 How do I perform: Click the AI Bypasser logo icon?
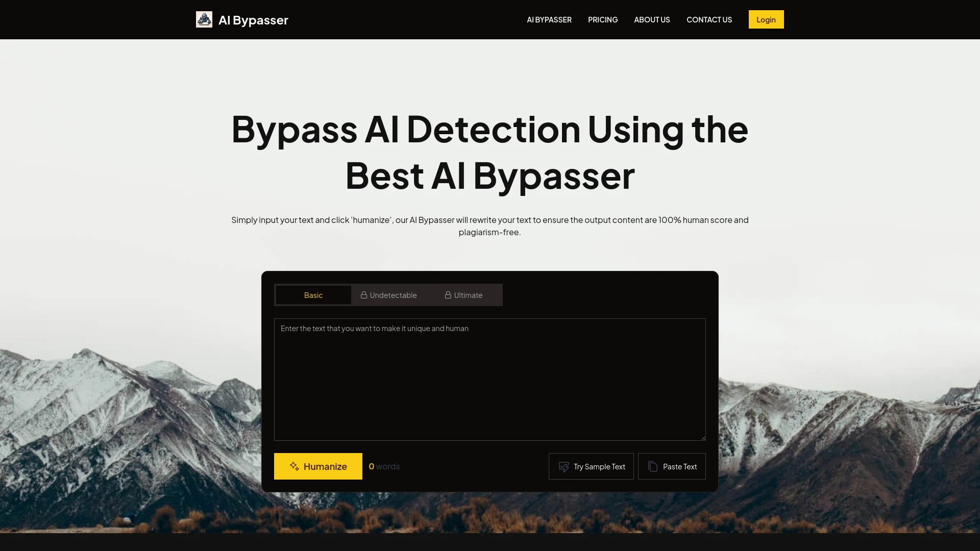204,19
